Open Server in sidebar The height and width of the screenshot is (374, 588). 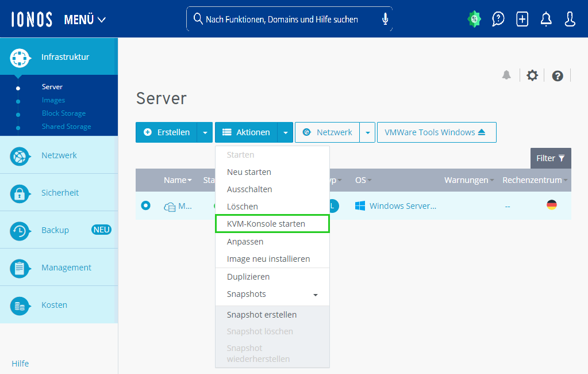click(52, 87)
